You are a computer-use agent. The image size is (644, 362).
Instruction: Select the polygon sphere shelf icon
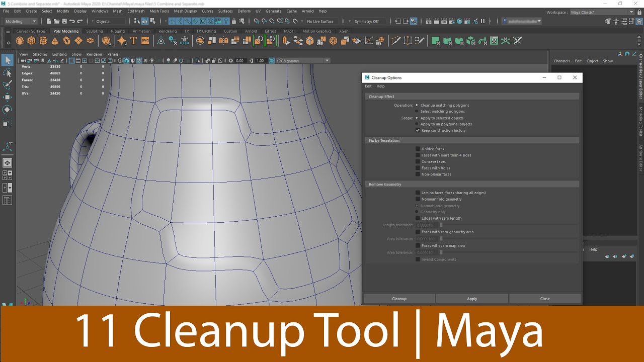20,41
